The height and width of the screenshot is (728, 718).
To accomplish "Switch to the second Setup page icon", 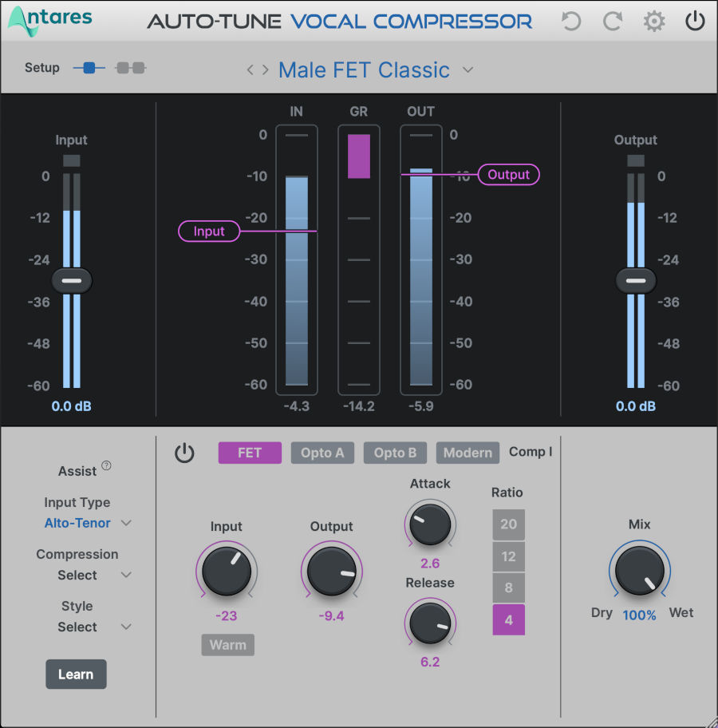I will (x=131, y=68).
